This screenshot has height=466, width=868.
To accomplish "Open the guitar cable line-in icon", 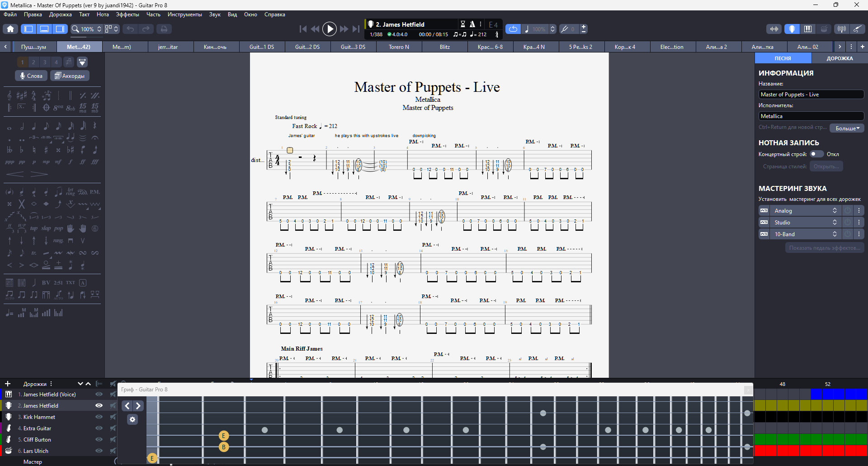I will [x=857, y=29].
